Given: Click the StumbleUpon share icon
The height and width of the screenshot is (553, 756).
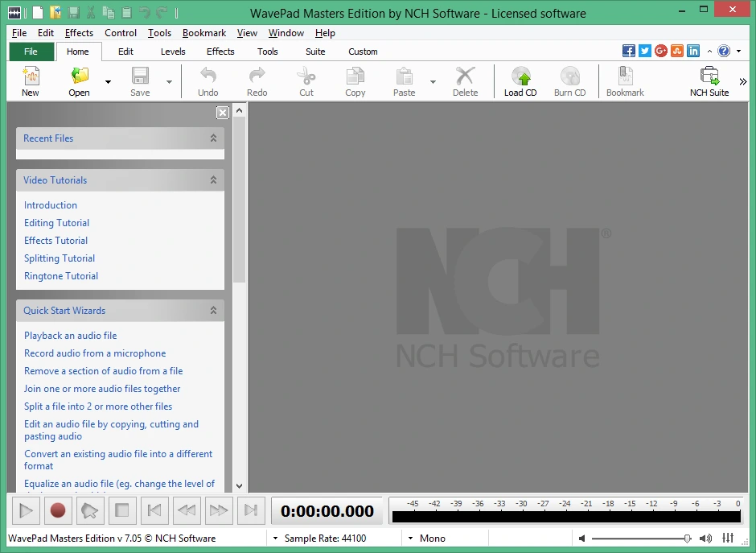Looking at the screenshot, I should click(677, 51).
